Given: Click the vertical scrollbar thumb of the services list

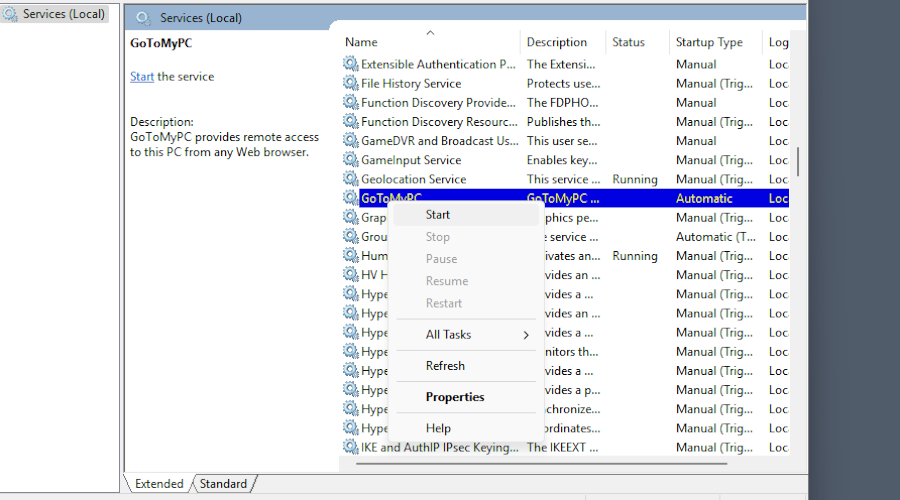Looking at the screenshot, I should 798,162.
